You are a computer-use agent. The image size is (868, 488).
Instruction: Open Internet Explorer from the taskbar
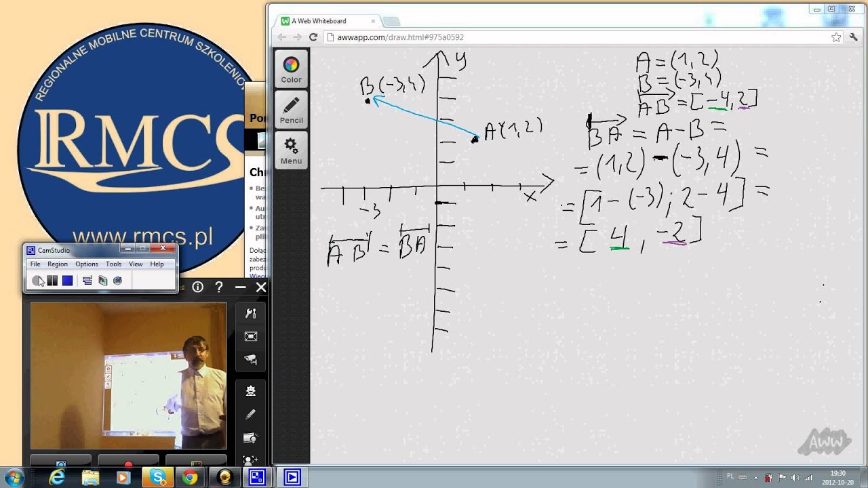(57, 477)
